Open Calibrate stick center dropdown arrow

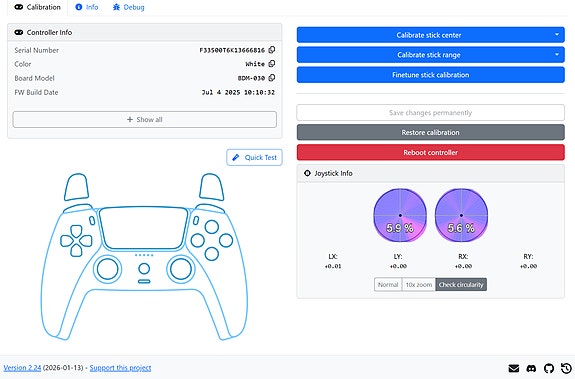click(x=557, y=35)
